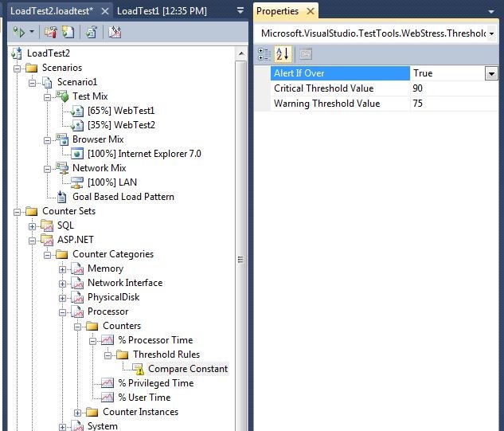Click the Critical Threshold Value field 90
The image size is (504, 431).
pyautogui.click(x=454, y=88)
